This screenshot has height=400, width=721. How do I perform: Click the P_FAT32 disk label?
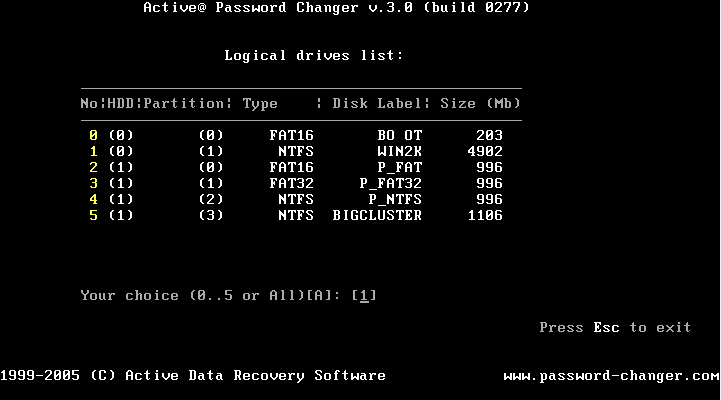click(390, 183)
